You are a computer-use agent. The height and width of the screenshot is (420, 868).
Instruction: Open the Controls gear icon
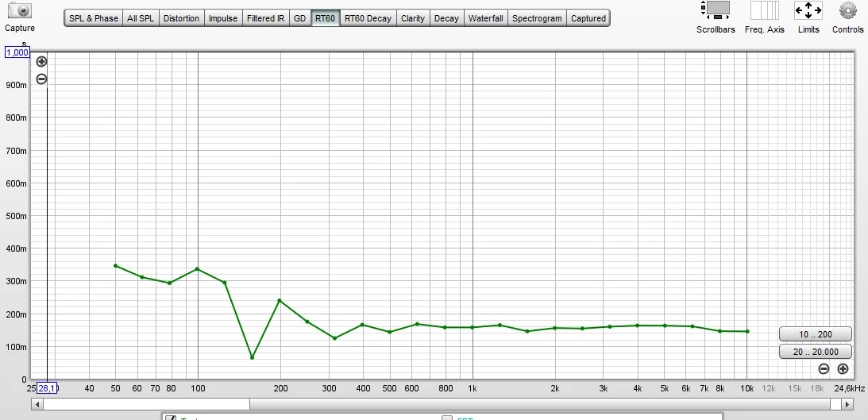847,10
